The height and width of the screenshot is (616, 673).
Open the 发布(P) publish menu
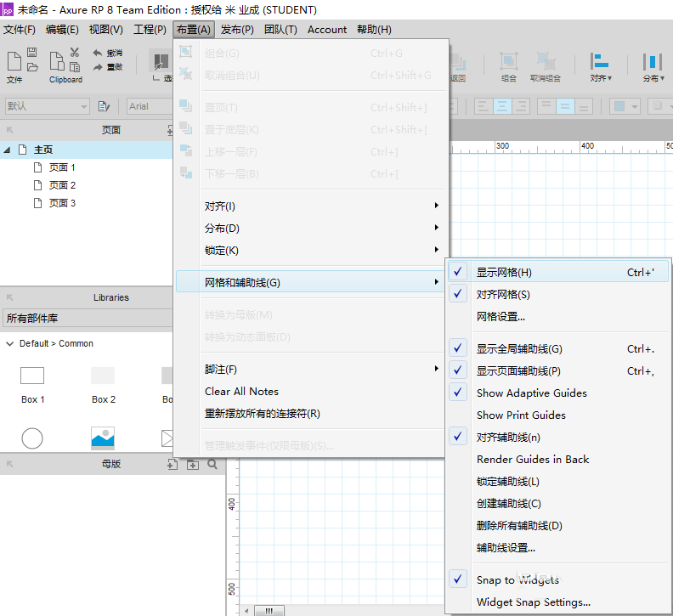point(237,30)
